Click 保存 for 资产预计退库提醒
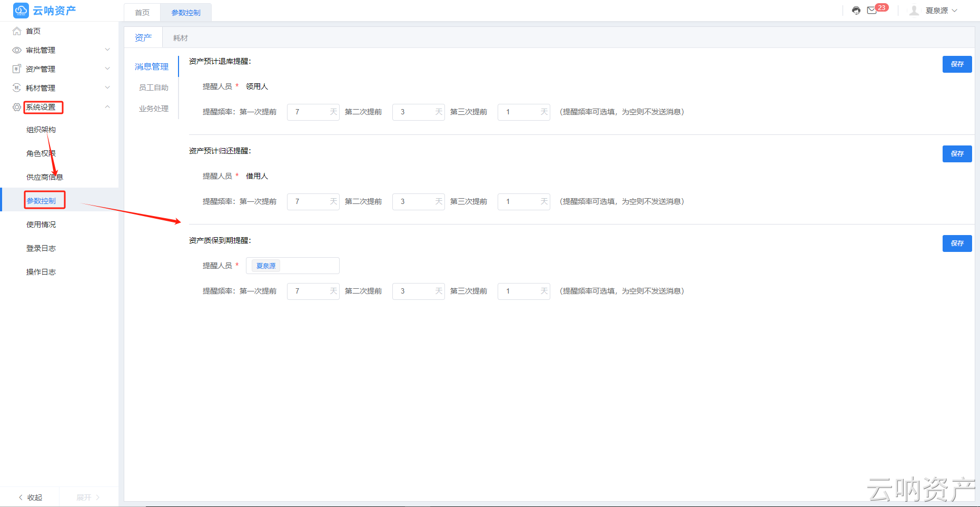The height and width of the screenshot is (507, 980). pyautogui.click(x=957, y=64)
